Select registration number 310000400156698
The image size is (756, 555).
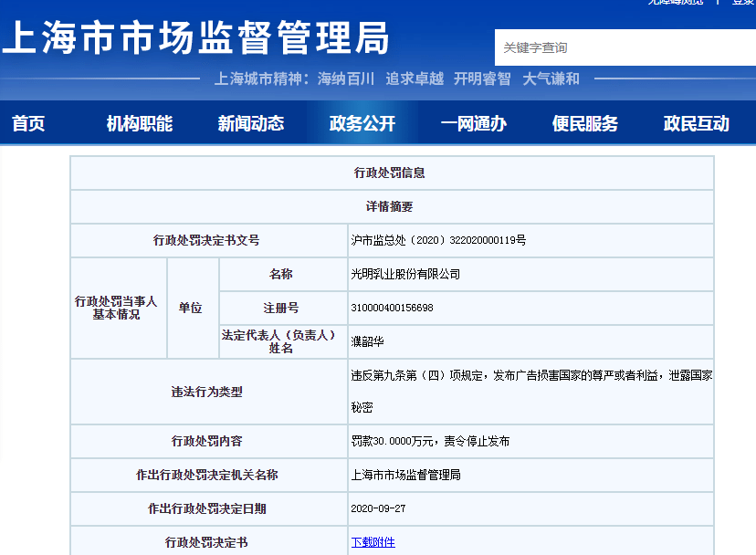pyautogui.click(x=392, y=308)
